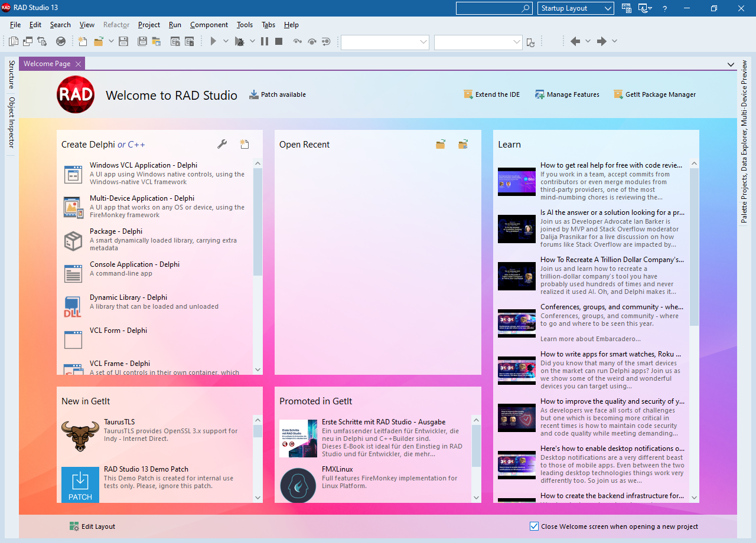Open the File menu
Image resolution: width=756 pixels, height=543 pixels.
(15, 25)
